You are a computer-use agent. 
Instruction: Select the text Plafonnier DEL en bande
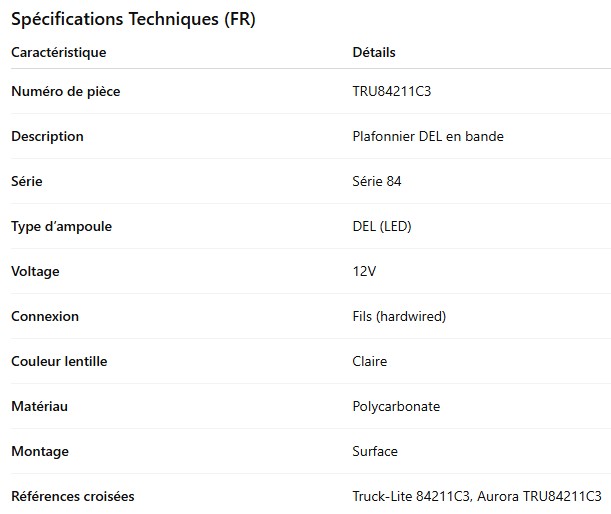[428, 137]
